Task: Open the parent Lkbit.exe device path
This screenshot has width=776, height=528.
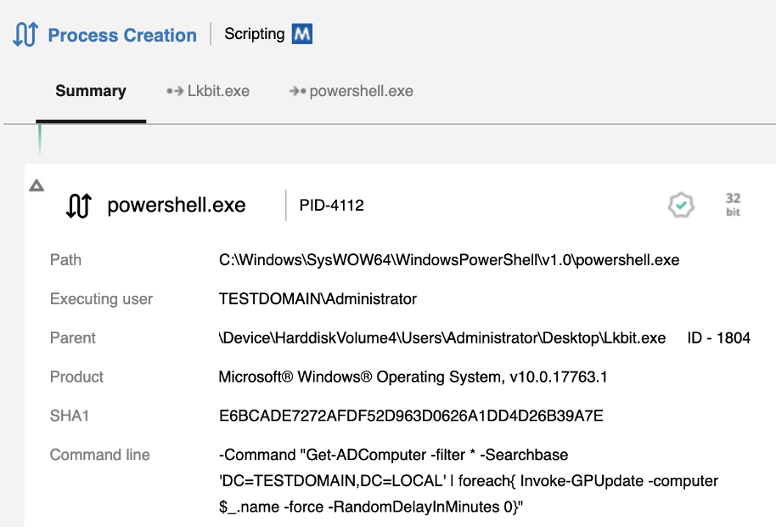Action: click(442, 338)
